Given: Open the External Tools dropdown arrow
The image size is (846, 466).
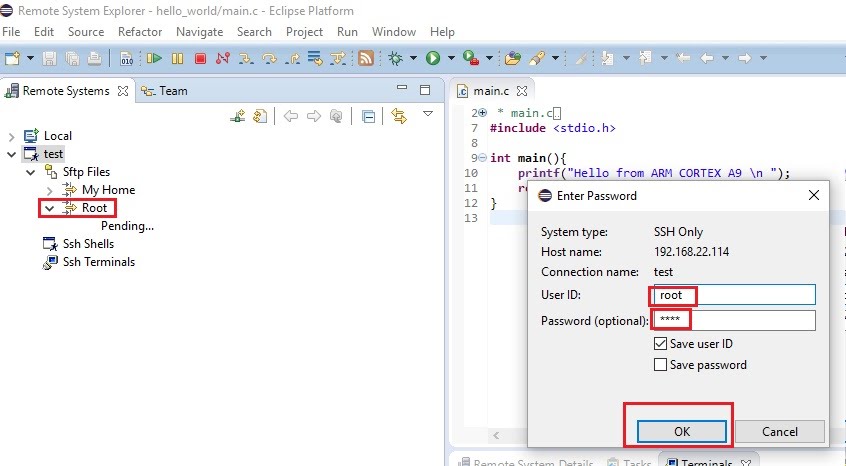Looking at the screenshot, I should click(489, 58).
